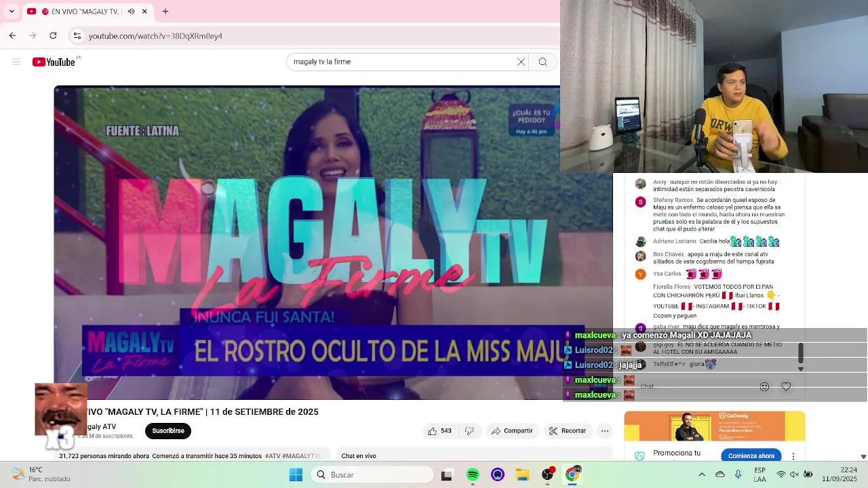Open Stefany Ramos's chat avatar
Image resolution: width=868 pixels, height=488 pixels.
[x=640, y=202]
